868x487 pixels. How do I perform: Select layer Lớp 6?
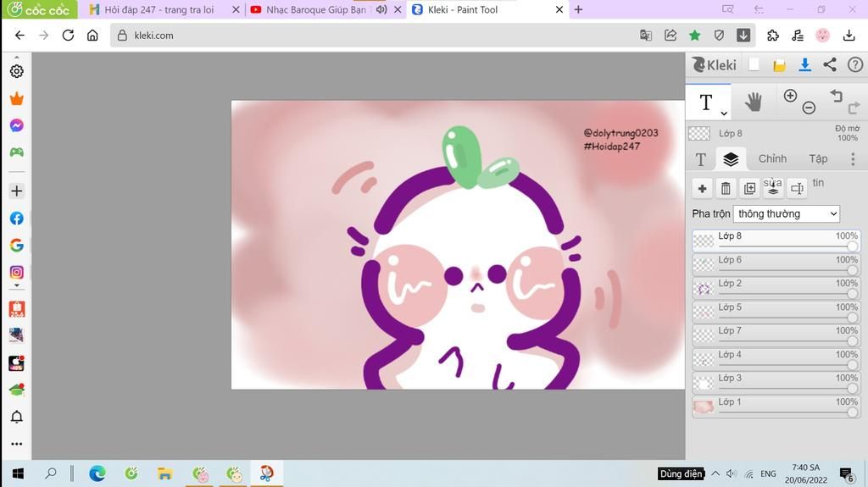coord(776,264)
